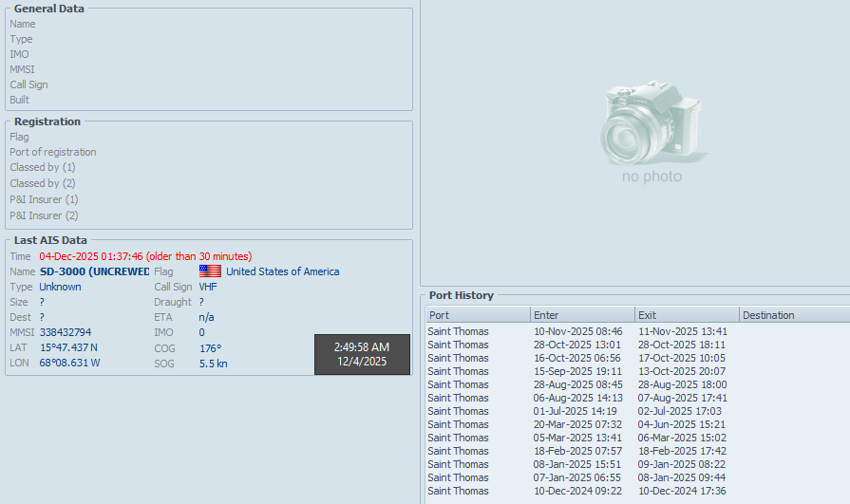Select port row entered 10-Dec-2024 09:22
The image size is (850, 504).
[x=637, y=491]
